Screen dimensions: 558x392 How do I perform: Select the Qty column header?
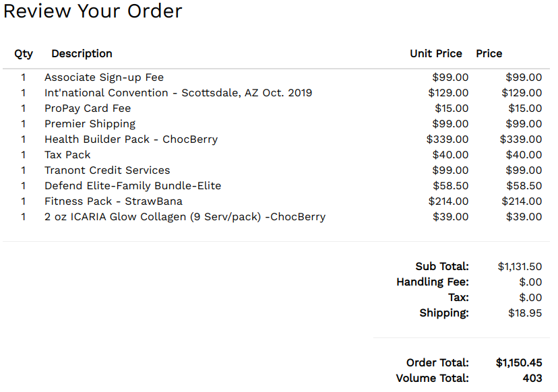click(24, 54)
